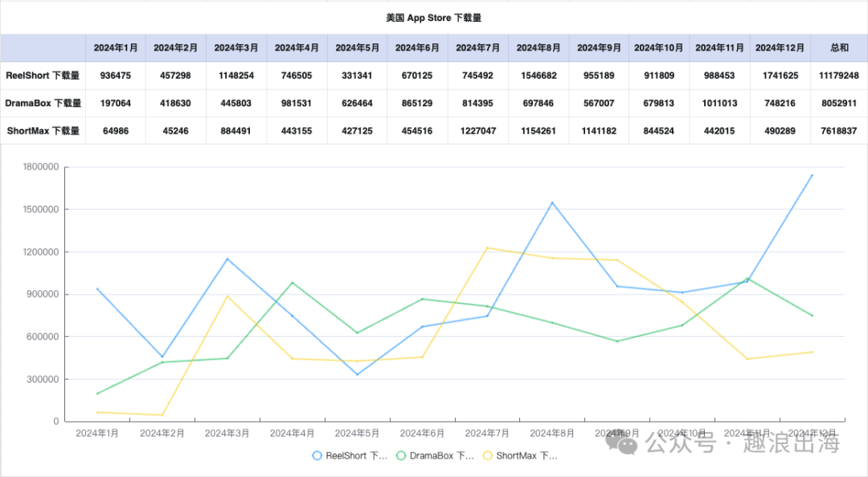
Task: Select cell with value 1148254
Action: point(236,76)
